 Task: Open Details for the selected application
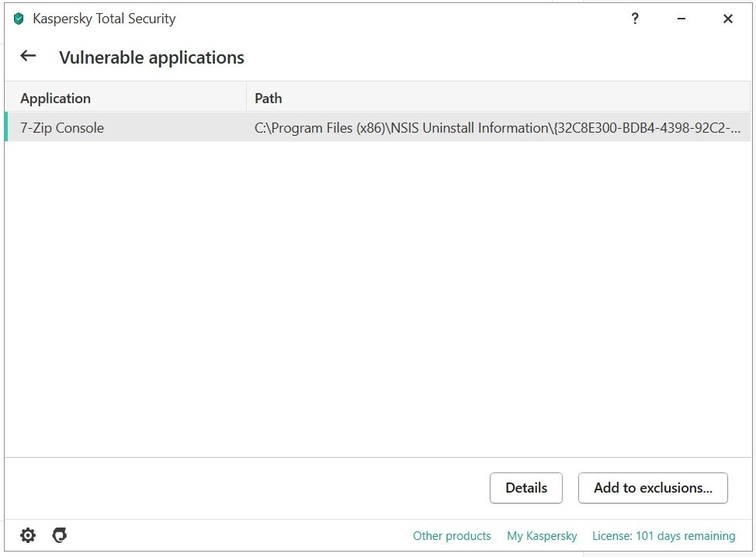coord(526,488)
